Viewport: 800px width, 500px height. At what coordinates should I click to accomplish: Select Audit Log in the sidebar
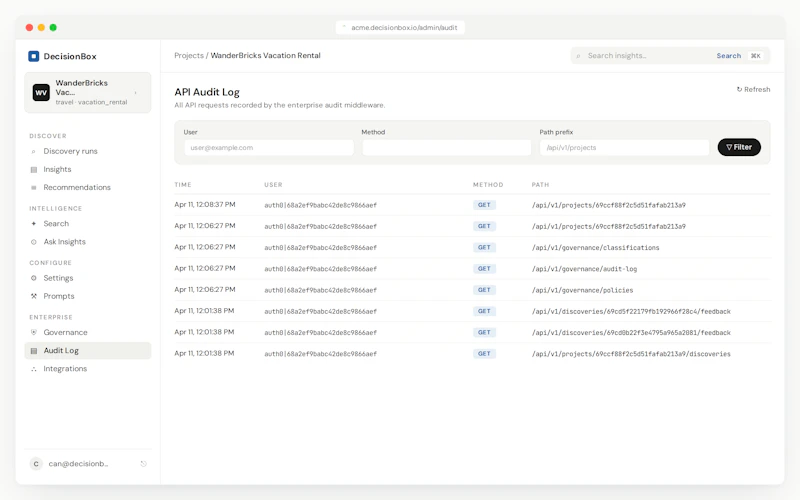click(x=88, y=351)
